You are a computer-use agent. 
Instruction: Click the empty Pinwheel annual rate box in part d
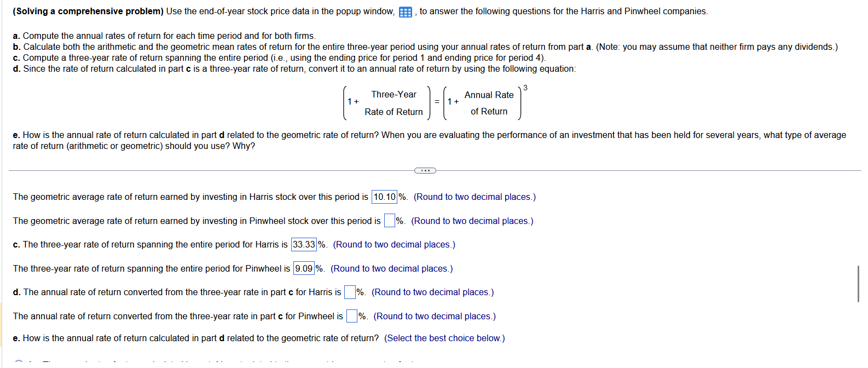pos(351,316)
